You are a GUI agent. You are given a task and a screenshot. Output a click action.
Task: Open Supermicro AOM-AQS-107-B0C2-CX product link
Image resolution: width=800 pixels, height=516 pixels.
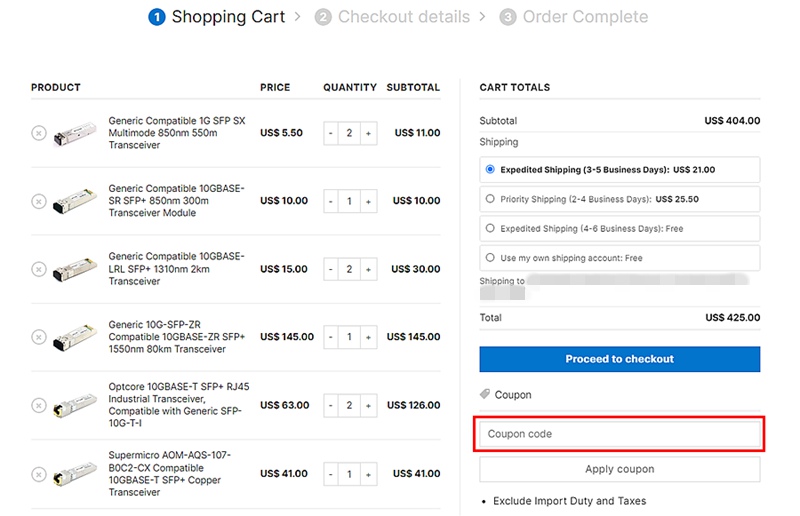(x=169, y=474)
